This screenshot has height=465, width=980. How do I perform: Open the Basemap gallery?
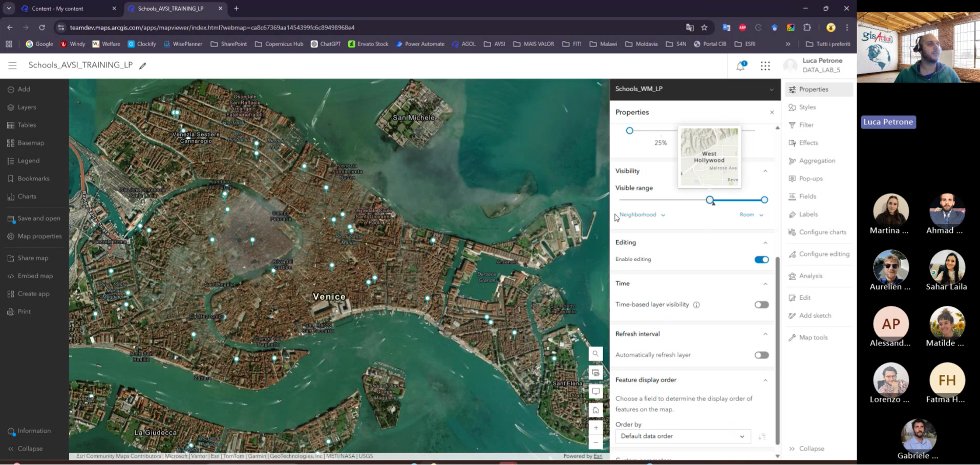tap(26, 143)
